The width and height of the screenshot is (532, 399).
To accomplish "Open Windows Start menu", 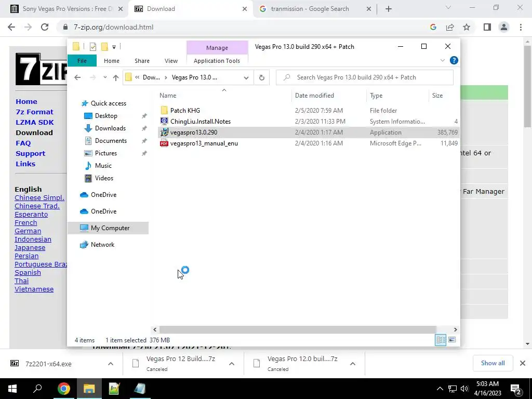I will [x=12, y=389].
